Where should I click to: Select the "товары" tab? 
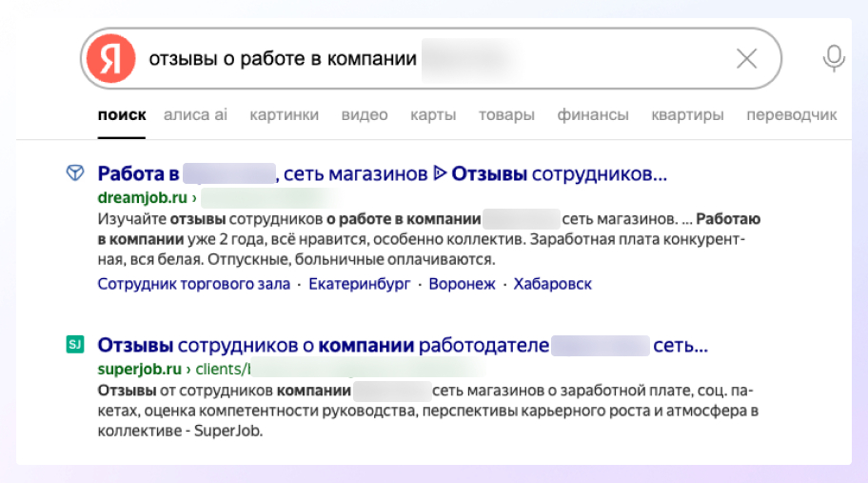506,115
